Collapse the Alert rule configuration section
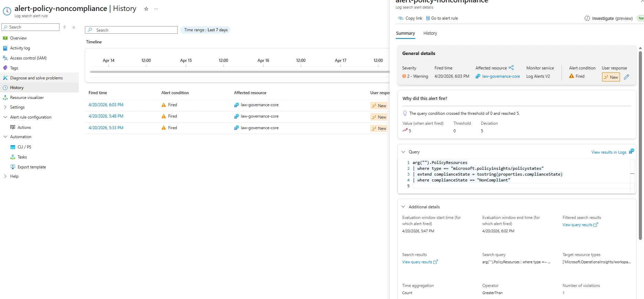This screenshot has width=644, height=299. [x=31, y=117]
